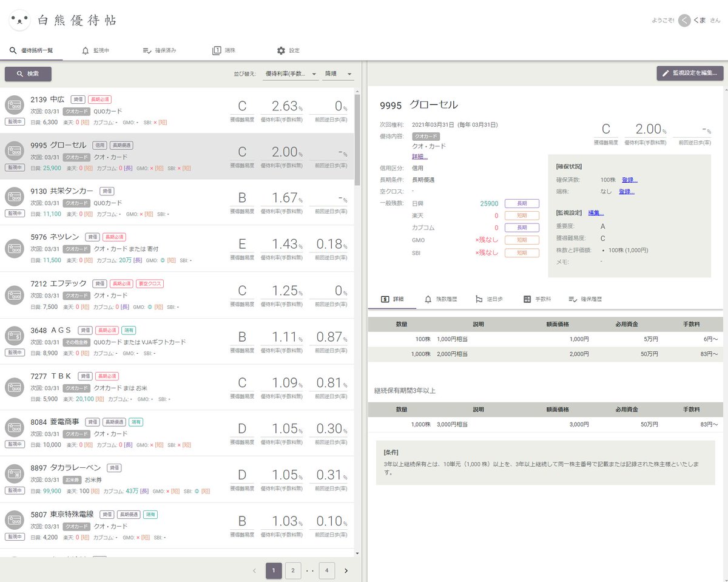Toggle 監視中 badge on 8084 菱電商事
The width and height of the screenshot is (728, 582).
pyautogui.click(x=15, y=444)
